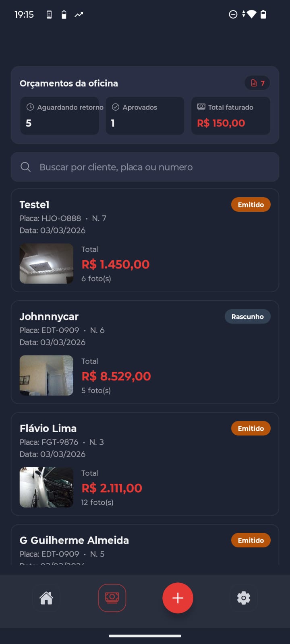This screenshot has width=290, height=644.
Task: Open the Flávio Lima budget title
Action: click(x=48, y=429)
